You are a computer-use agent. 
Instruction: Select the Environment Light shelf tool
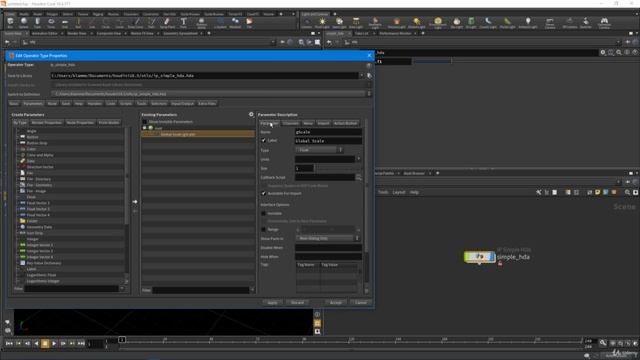click(438, 23)
